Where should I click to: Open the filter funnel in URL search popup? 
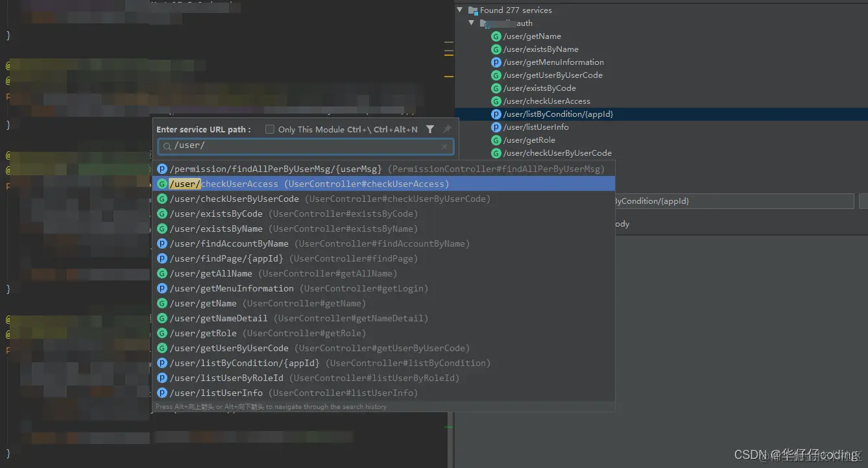[429, 129]
